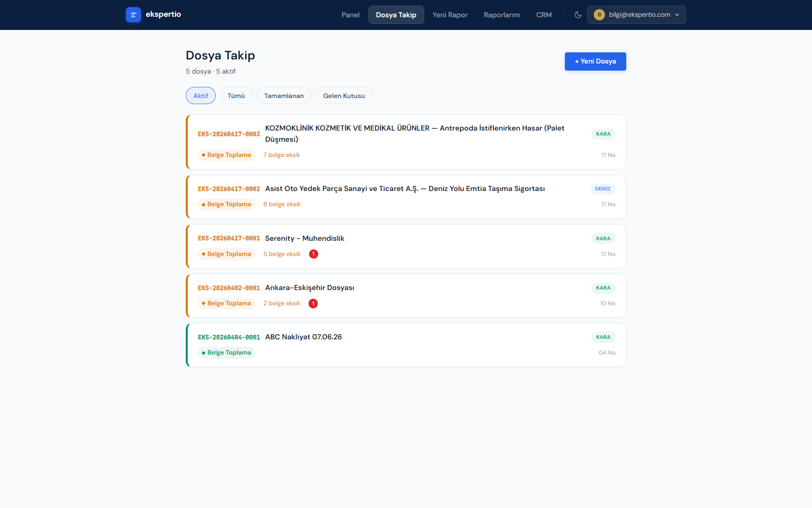Select the Dosya Takip nav item
The height and width of the screenshot is (508, 812).
tap(396, 15)
